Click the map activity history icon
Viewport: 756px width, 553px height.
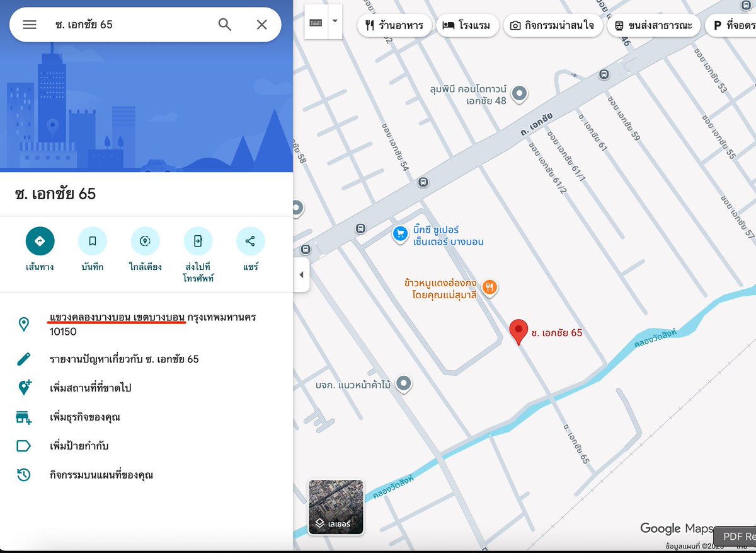click(24, 475)
